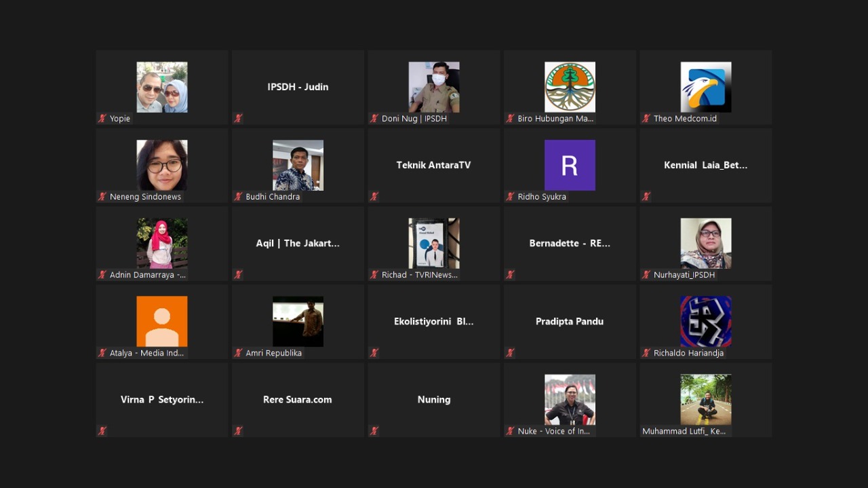Click the Neneng Sindonews name label
This screenshot has height=488, width=868.
coord(145,197)
